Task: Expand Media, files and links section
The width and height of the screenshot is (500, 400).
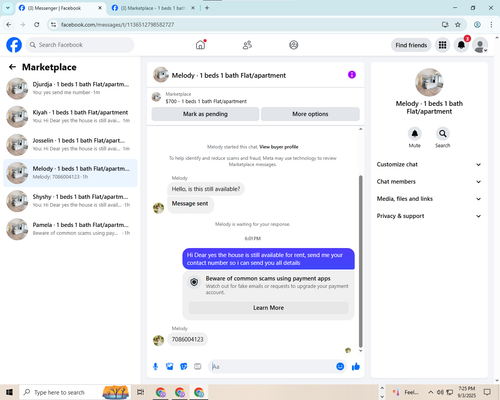Action: click(429, 199)
